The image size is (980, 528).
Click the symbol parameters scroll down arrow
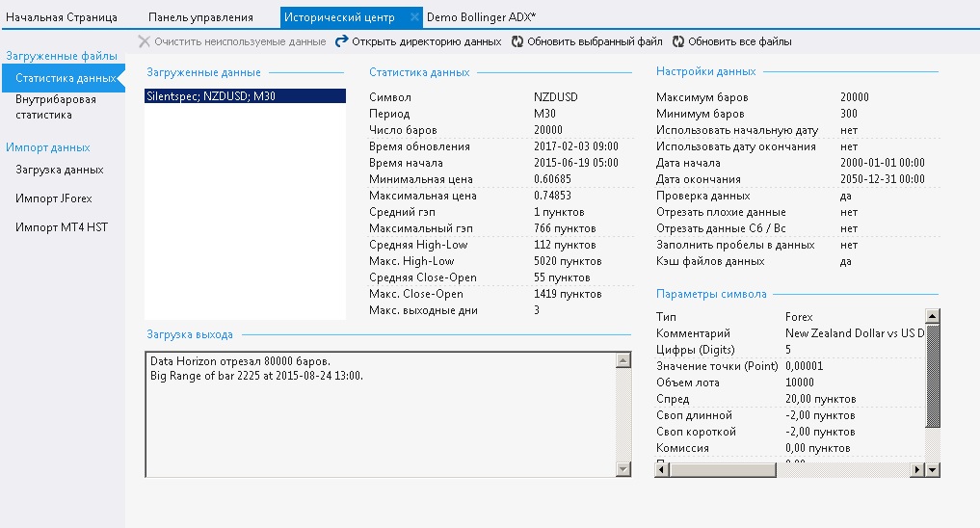[x=932, y=470]
